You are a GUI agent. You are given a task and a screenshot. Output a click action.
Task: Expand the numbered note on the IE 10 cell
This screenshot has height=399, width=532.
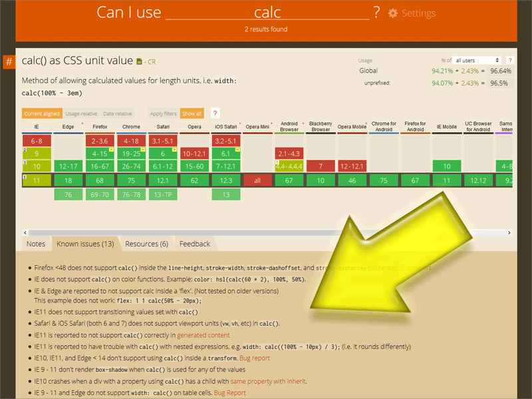(x=23, y=162)
